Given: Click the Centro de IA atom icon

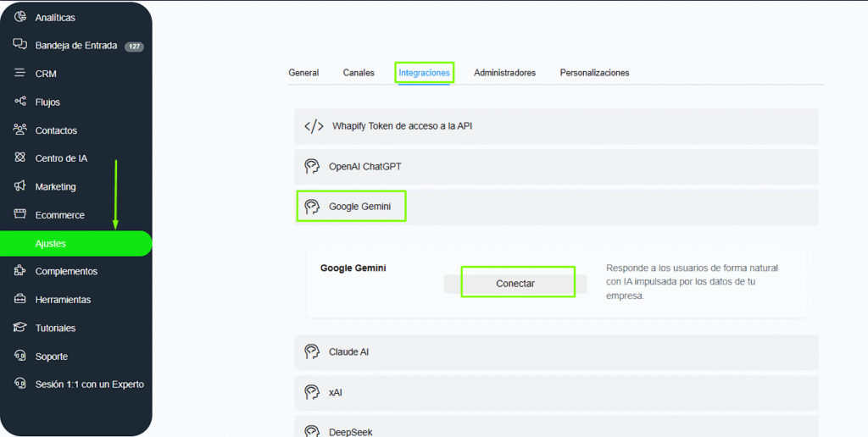Looking at the screenshot, I should point(20,158).
